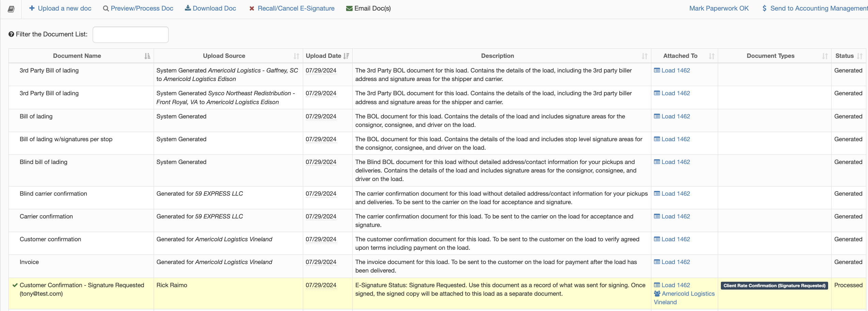
Task: Open Americold Logistics Vineland customer link
Action: point(684,298)
